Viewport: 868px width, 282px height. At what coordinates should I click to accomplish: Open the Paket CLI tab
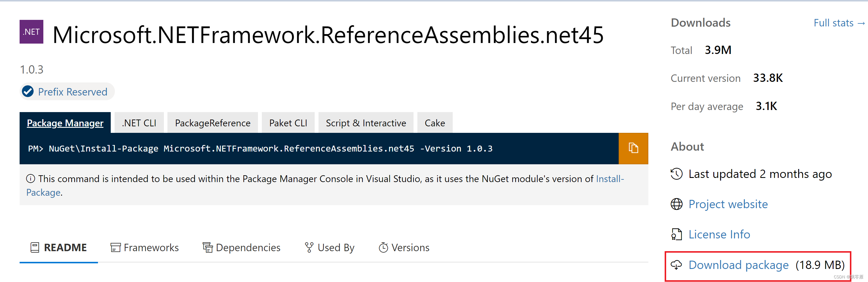[288, 123]
